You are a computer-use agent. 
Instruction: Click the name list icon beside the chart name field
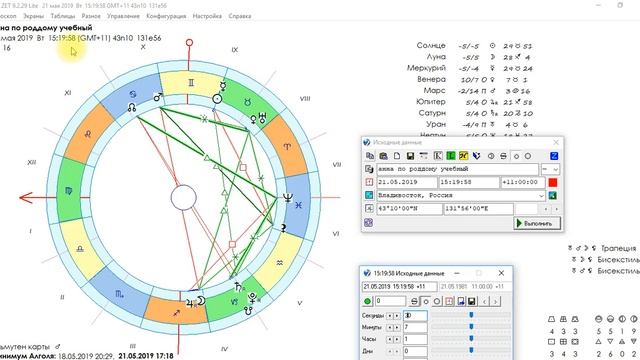pyautogui.click(x=369, y=169)
